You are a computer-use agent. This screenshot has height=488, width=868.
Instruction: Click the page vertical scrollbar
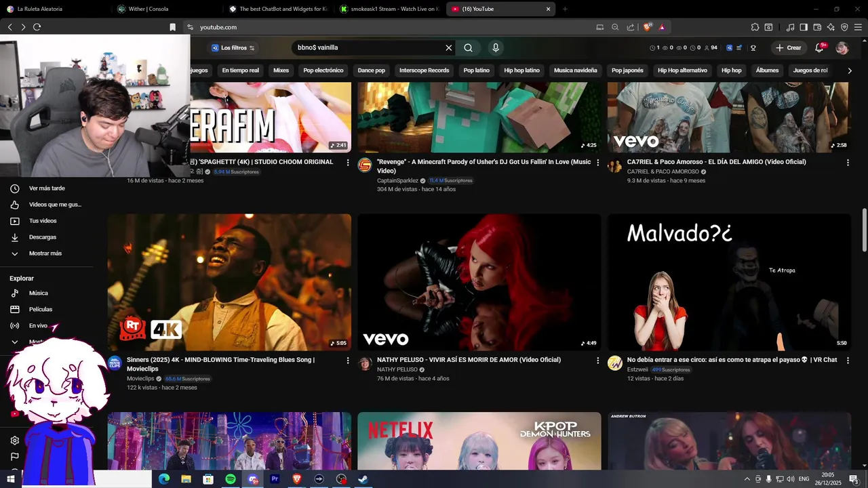click(x=864, y=230)
